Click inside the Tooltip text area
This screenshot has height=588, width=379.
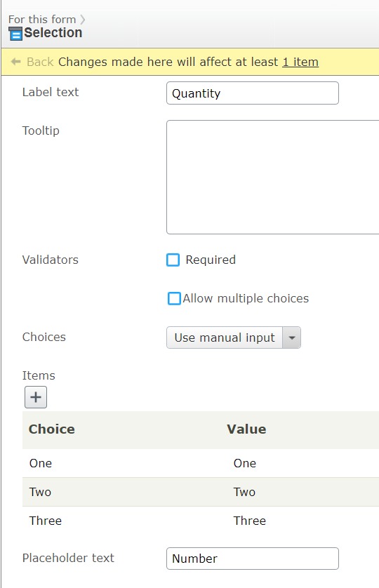pos(273,177)
